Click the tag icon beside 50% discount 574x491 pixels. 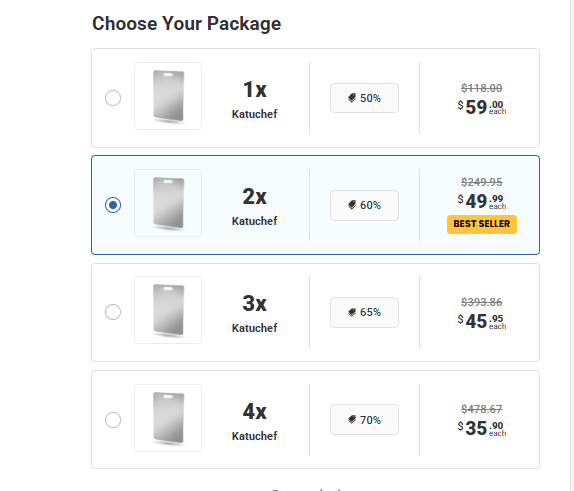pos(352,98)
